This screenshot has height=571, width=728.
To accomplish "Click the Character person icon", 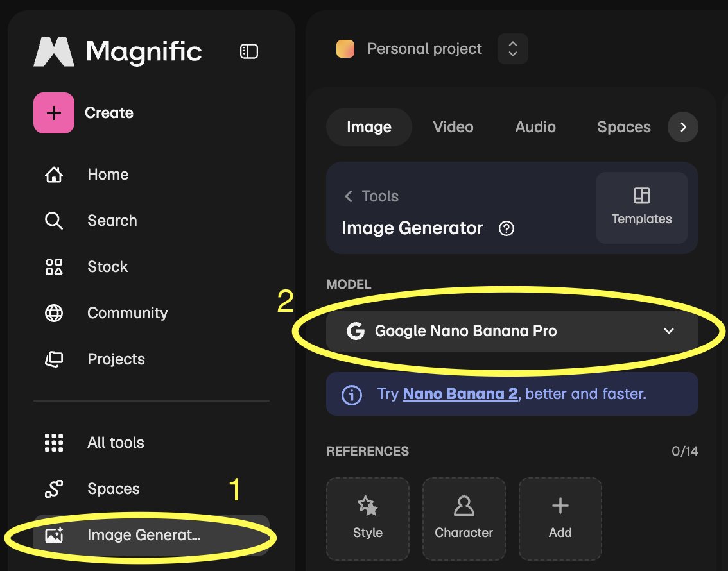I will 464,506.
